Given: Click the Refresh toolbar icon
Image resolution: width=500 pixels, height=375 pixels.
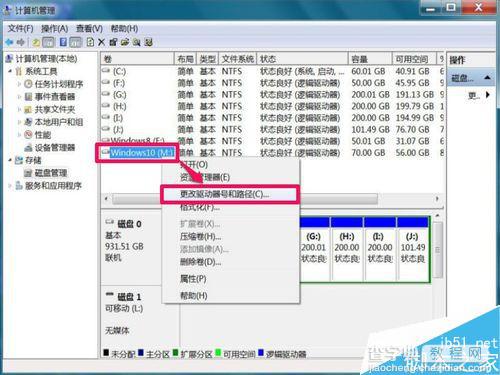Looking at the screenshot, I should coord(90,42).
